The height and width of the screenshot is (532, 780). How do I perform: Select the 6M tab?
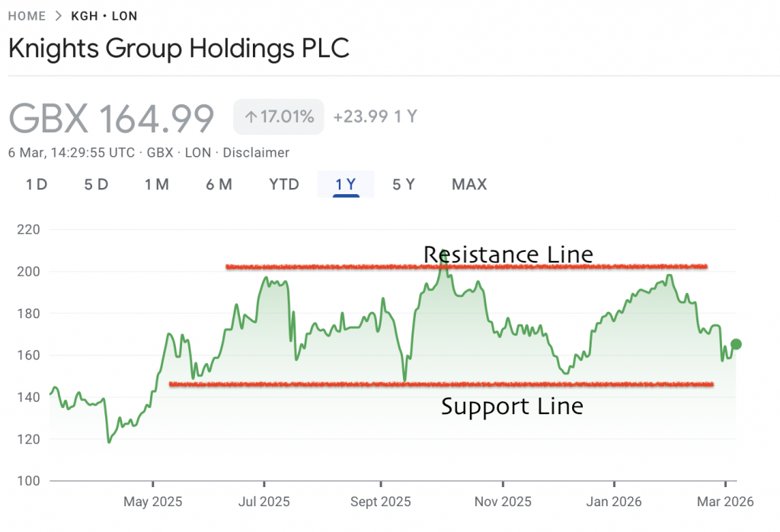point(219,184)
